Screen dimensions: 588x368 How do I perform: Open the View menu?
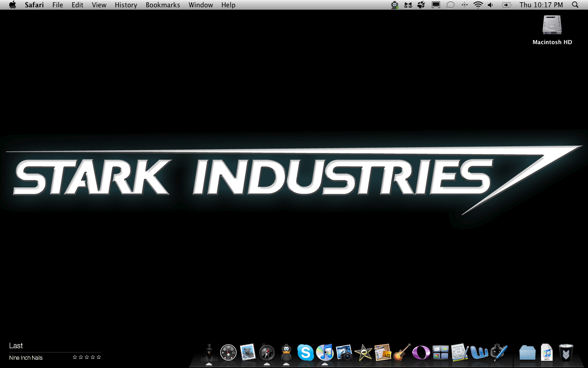[x=99, y=5]
